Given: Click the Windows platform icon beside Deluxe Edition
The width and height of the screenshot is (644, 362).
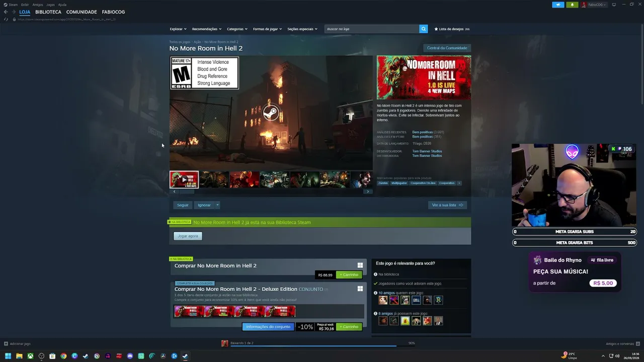Looking at the screenshot, I should 360,289.
